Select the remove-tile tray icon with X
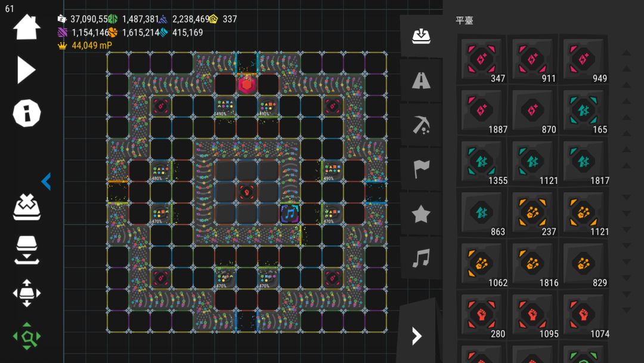Screen dimensions: 644x363 coord(27,207)
